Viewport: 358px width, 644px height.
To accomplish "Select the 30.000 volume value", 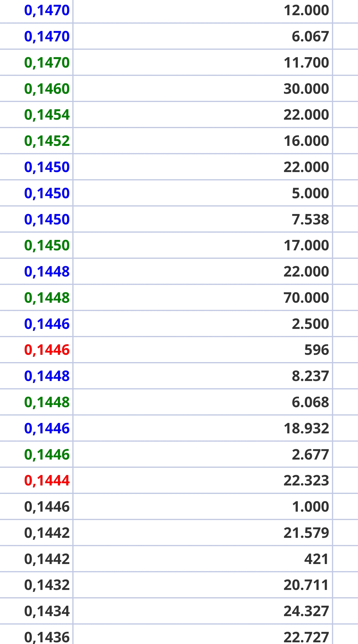I will pyautogui.click(x=306, y=89).
